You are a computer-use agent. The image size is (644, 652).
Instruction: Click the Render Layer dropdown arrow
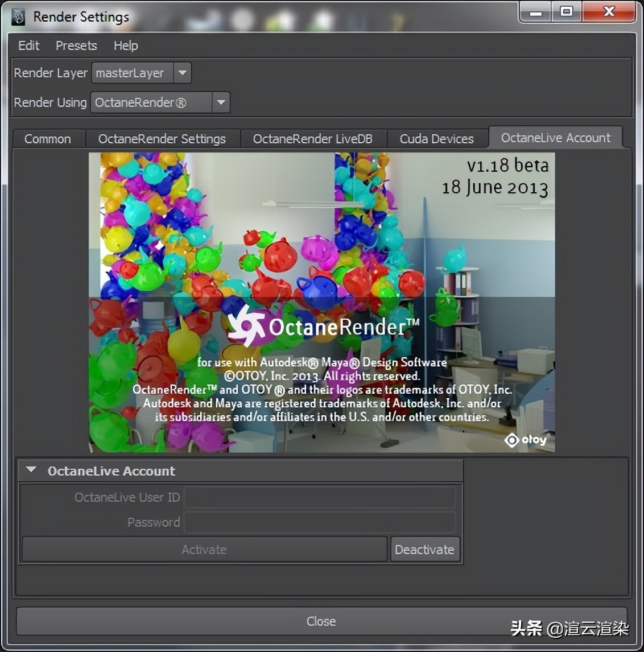tap(183, 73)
